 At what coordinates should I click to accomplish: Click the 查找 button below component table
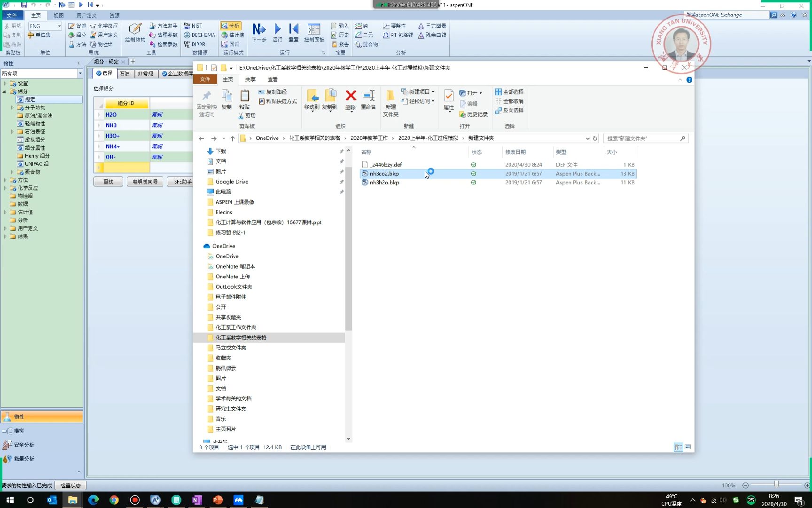(x=108, y=182)
